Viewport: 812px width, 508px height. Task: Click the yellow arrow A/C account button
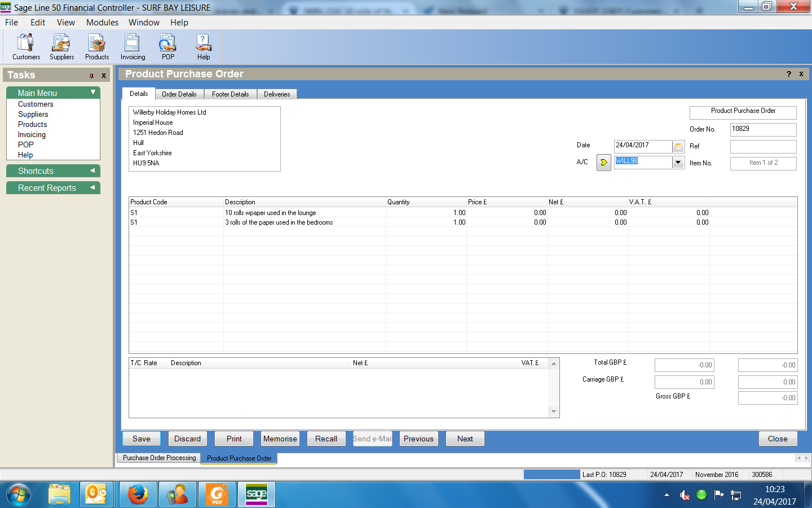(603, 163)
